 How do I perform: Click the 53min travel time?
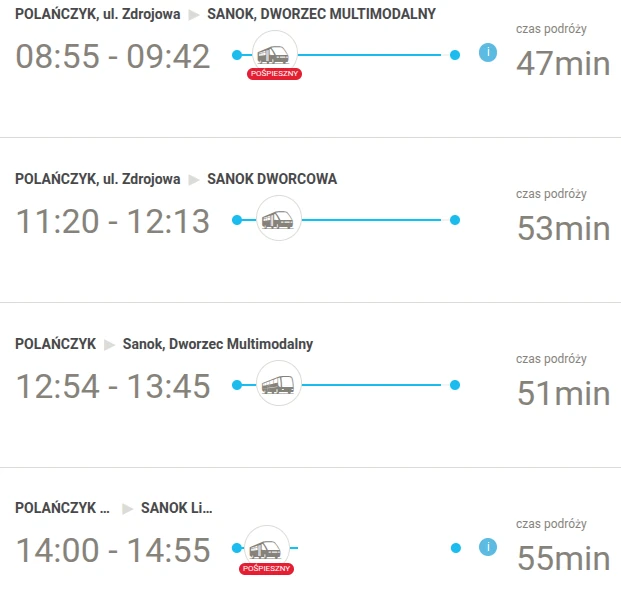coord(563,229)
